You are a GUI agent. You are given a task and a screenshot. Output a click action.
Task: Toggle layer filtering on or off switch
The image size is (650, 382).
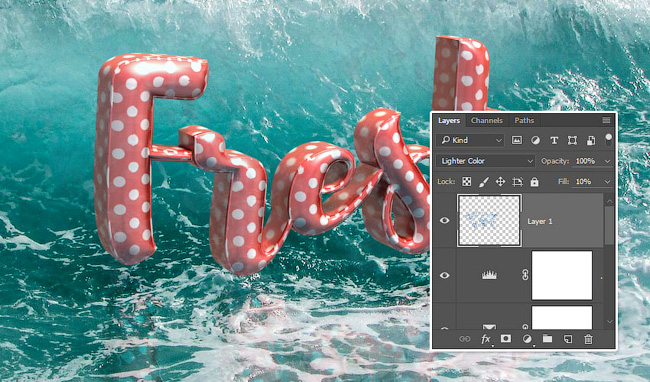click(x=608, y=140)
